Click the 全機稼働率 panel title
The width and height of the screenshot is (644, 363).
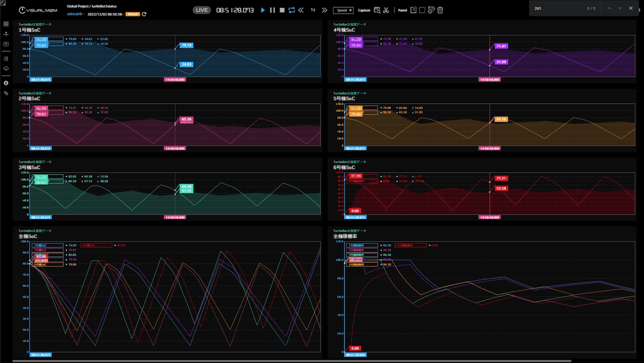pos(345,237)
